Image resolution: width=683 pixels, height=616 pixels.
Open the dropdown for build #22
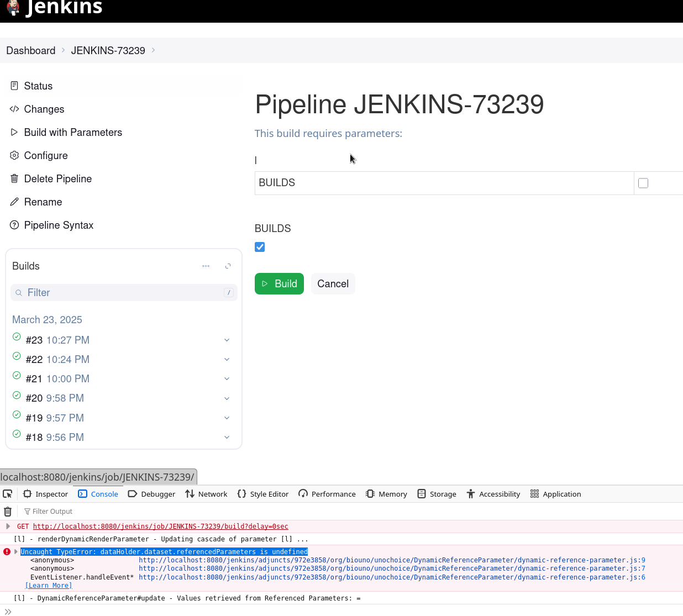coord(227,360)
